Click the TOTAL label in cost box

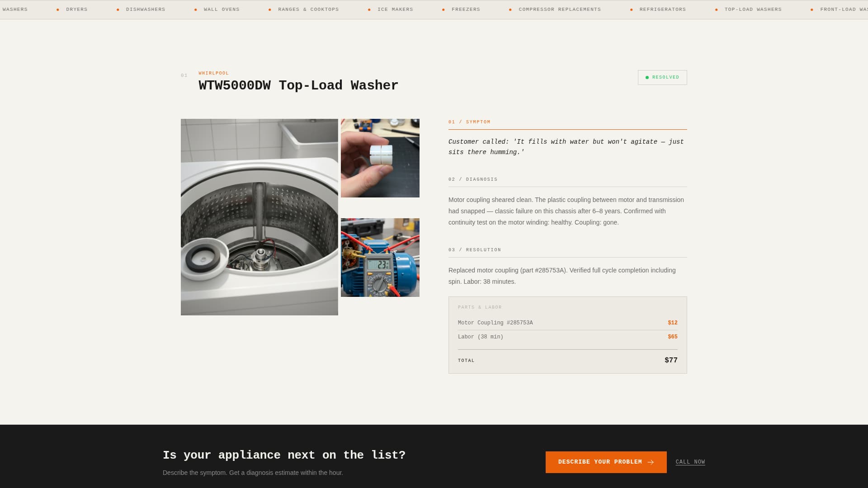coord(466,361)
